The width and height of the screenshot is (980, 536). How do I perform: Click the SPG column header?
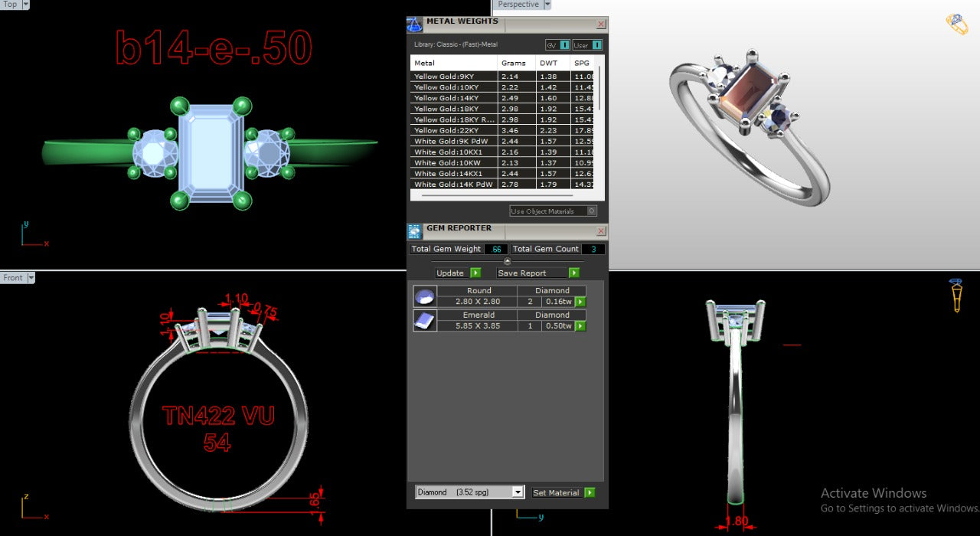583,63
